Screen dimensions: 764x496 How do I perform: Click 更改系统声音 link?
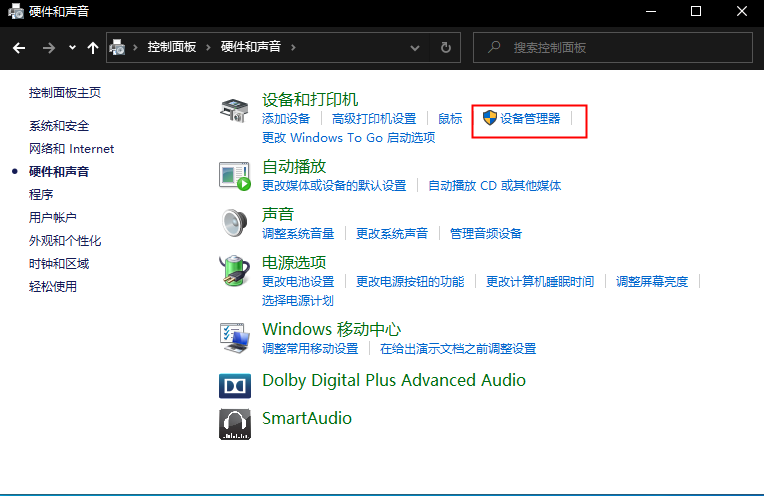(392, 233)
